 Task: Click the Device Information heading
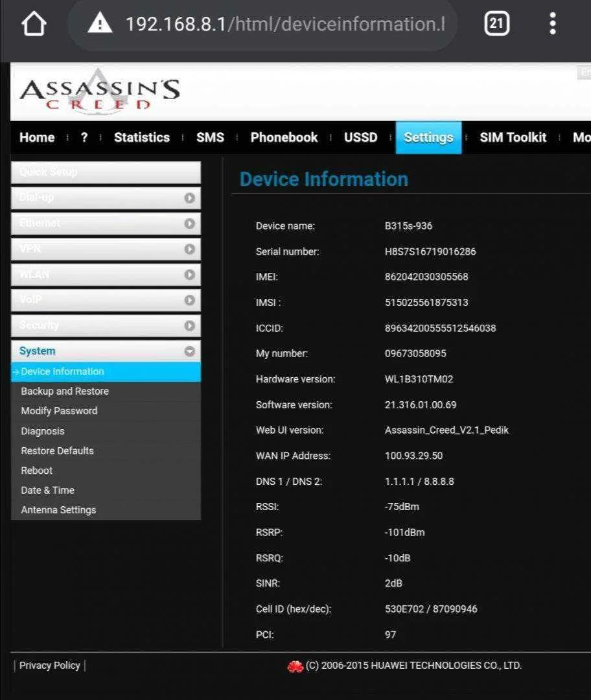click(x=323, y=179)
